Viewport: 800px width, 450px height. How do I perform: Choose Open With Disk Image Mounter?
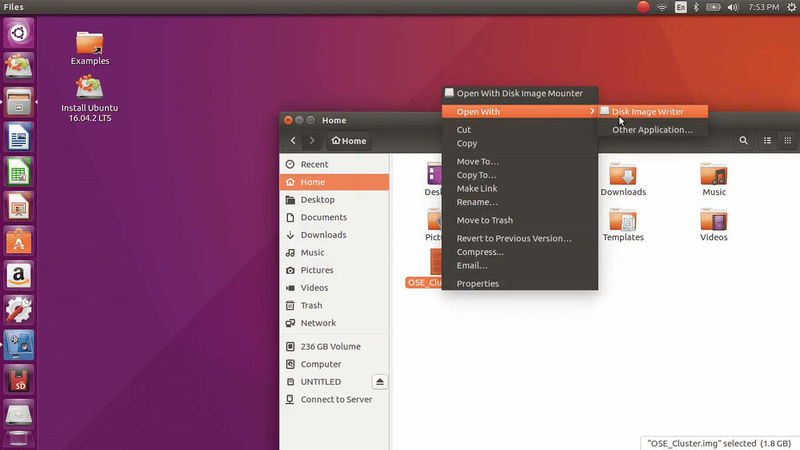coord(519,93)
